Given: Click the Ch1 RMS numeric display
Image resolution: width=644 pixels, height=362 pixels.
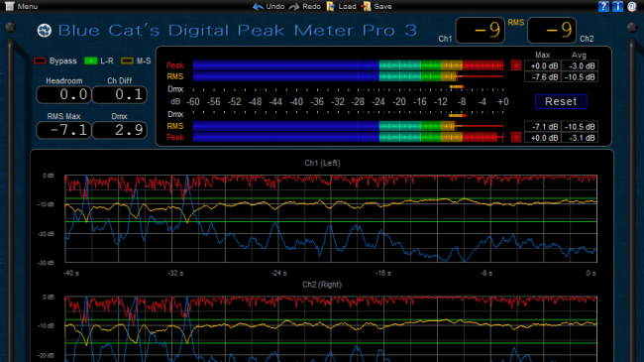Looking at the screenshot, I should coord(481,31).
